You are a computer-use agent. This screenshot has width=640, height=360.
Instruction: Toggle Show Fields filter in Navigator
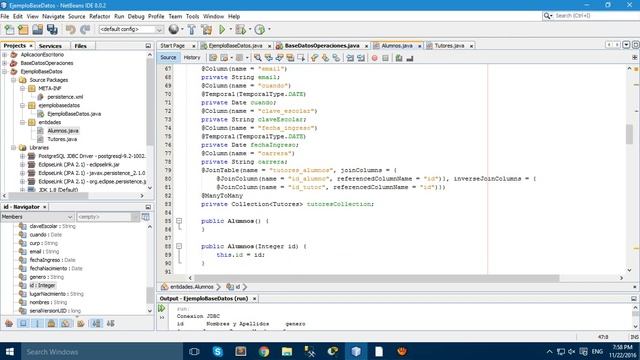(x=23, y=323)
